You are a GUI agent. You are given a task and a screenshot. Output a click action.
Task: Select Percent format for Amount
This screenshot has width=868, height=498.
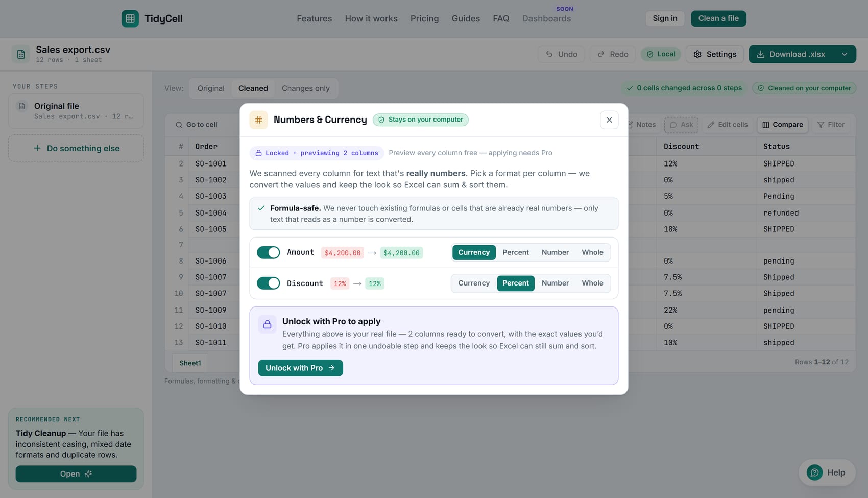point(516,252)
